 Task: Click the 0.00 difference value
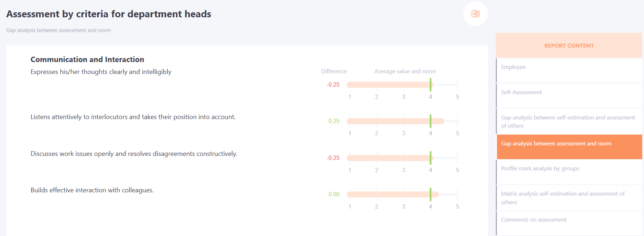click(x=334, y=195)
